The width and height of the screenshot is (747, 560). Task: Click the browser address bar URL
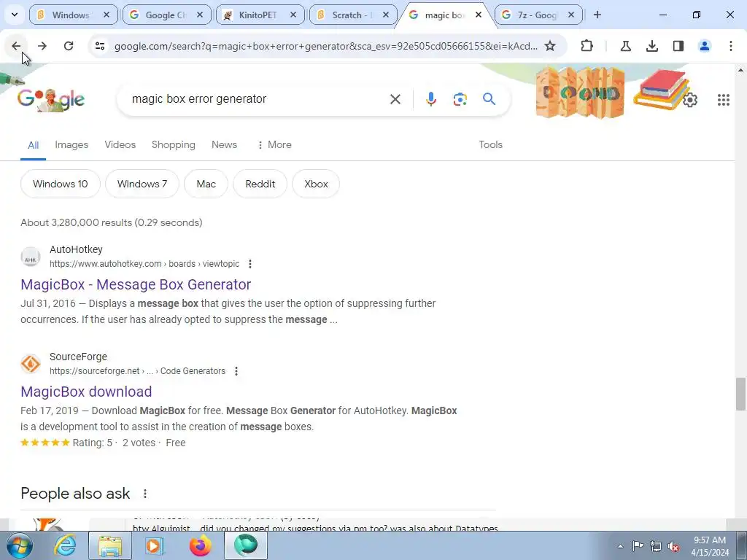point(326,46)
